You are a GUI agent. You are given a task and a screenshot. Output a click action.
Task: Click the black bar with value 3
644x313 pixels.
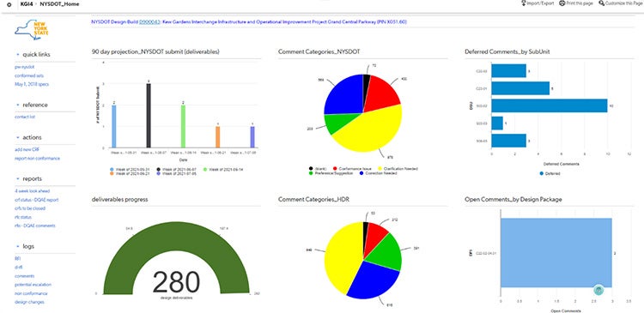tap(149, 115)
